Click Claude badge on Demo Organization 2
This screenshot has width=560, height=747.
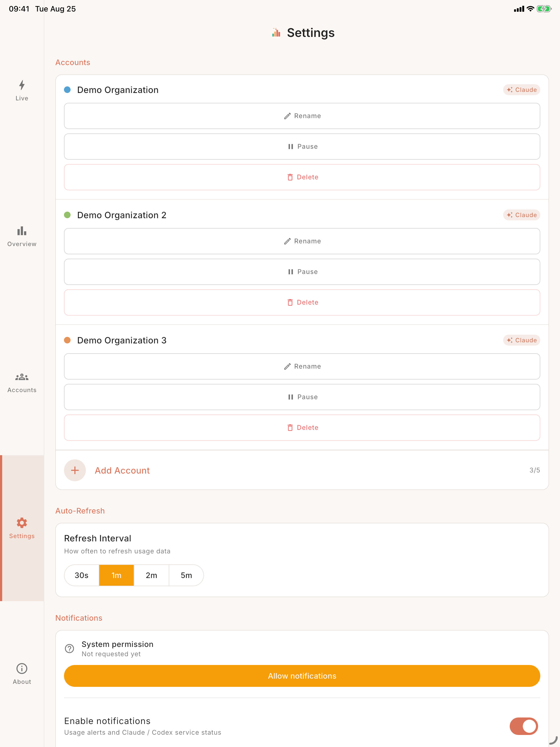click(521, 215)
